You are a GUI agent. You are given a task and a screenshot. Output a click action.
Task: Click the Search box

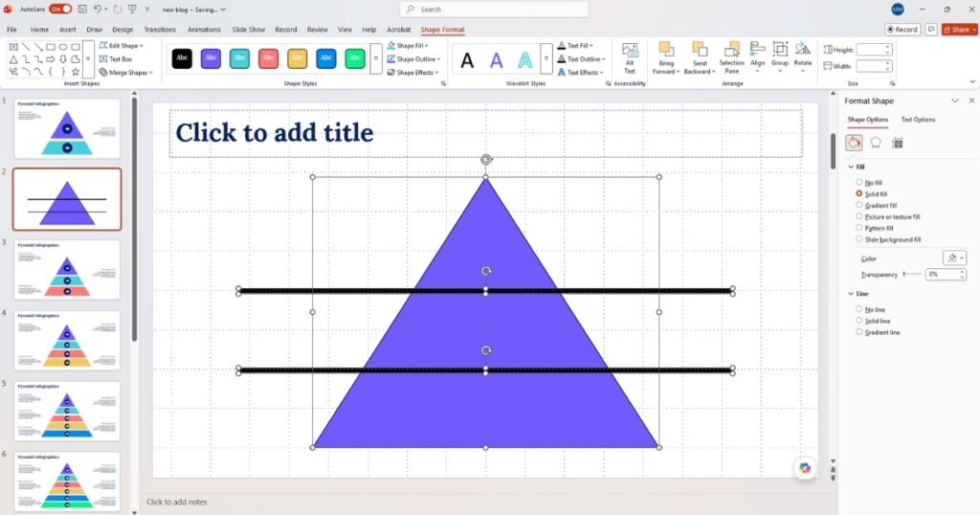(494, 10)
